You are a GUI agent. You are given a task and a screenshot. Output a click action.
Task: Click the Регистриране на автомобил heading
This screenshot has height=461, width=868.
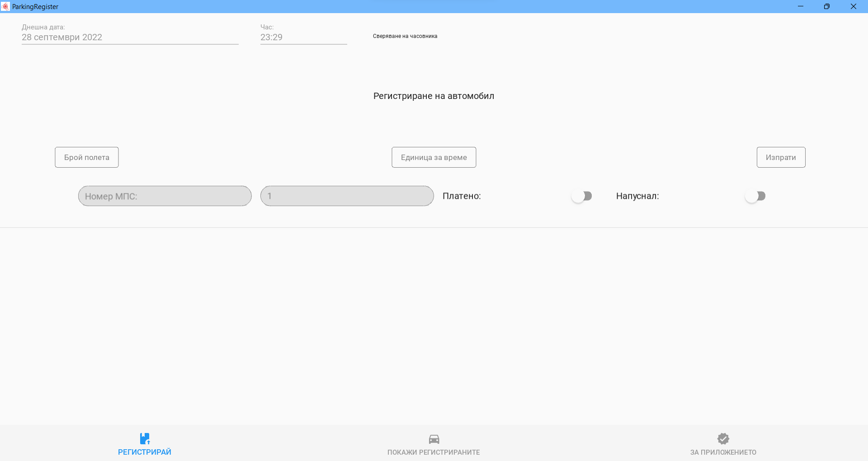click(x=434, y=96)
